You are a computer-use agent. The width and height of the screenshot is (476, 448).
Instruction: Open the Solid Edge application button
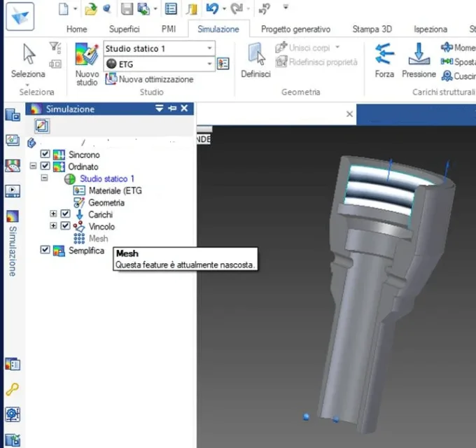coord(20,16)
